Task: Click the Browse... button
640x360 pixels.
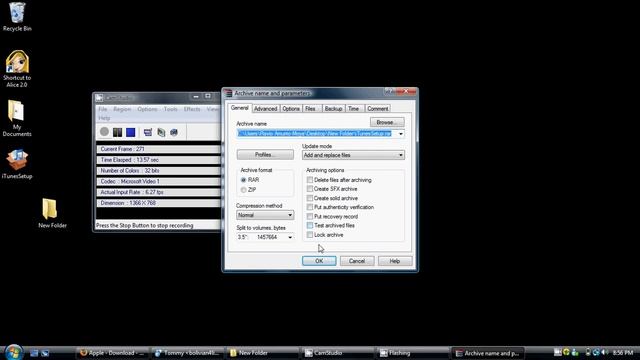Action: 387,122
